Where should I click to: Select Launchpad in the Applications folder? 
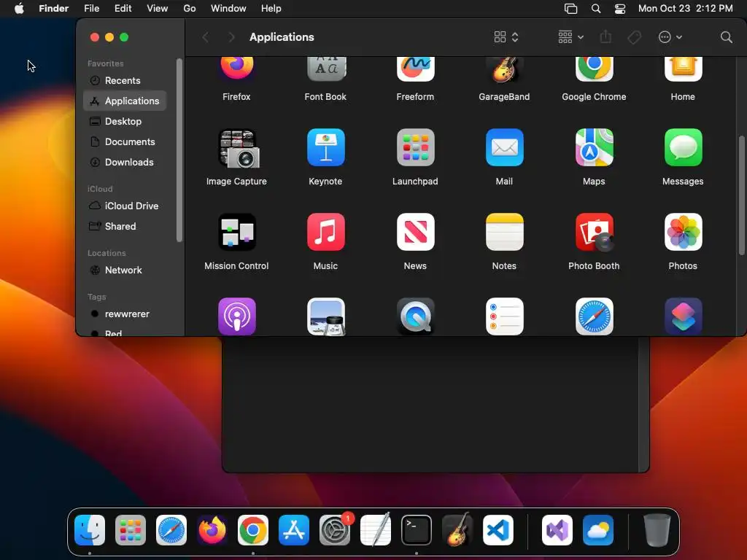(415, 147)
